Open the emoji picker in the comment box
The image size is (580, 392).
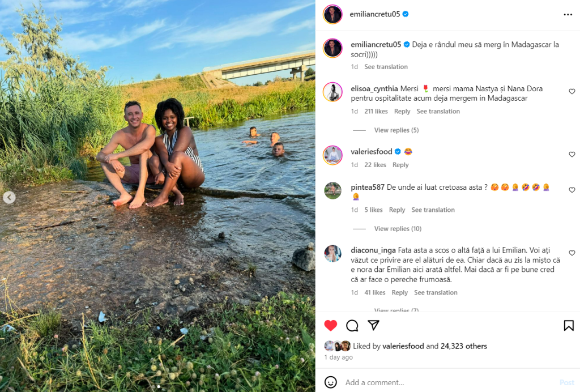point(331,382)
